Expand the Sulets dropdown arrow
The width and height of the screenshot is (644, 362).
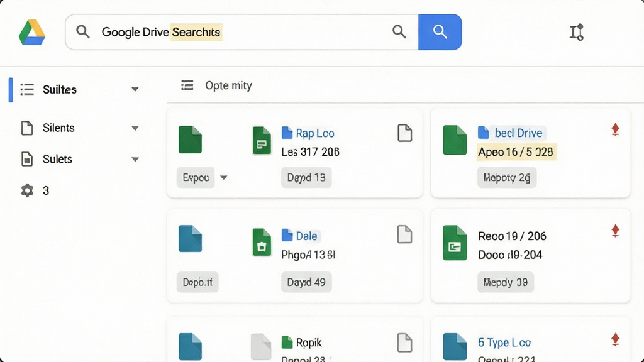135,159
